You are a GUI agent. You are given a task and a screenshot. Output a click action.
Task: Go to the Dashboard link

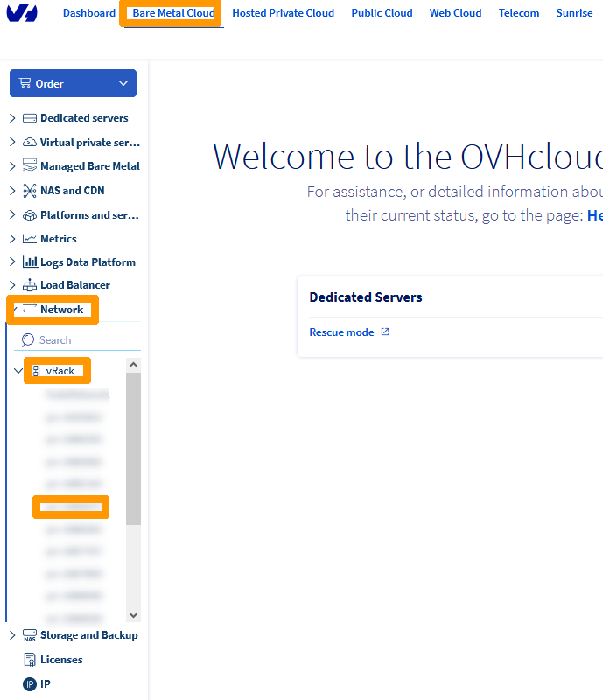tap(89, 13)
